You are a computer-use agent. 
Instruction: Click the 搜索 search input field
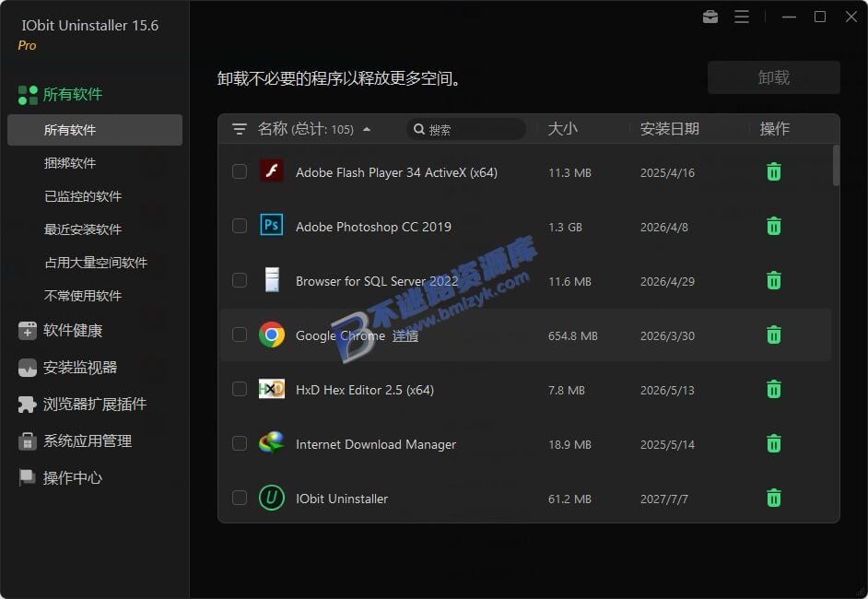point(466,129)
